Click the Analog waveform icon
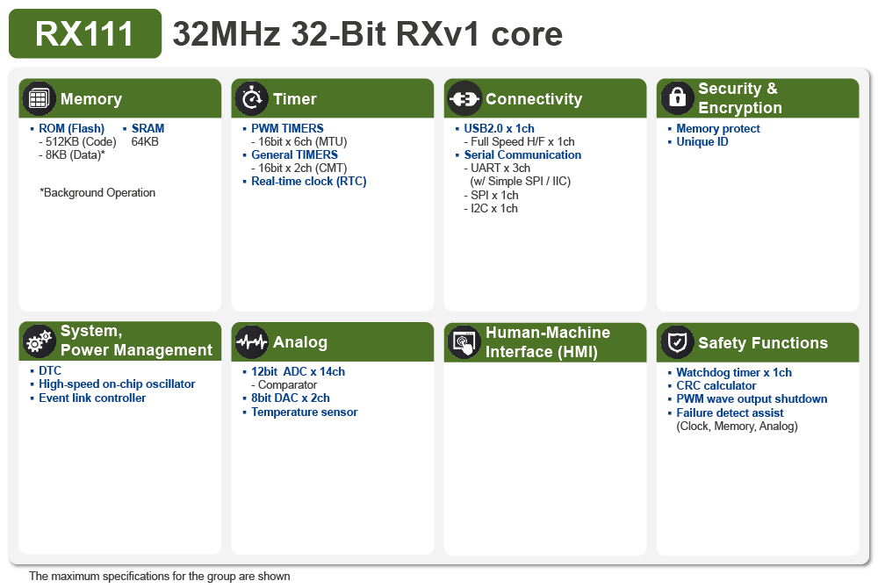878x588 pixels. 252,342
